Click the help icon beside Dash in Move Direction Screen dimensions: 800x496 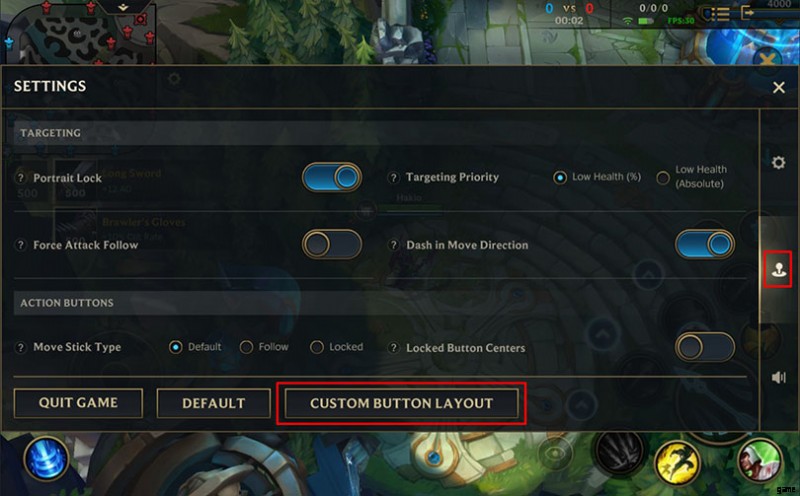coord(393,245)
